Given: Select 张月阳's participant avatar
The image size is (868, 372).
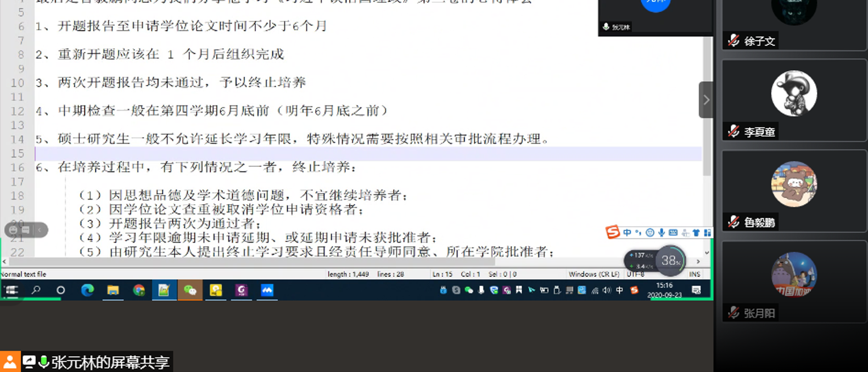Looking at the screenshot, I should (x=793, y=274).
